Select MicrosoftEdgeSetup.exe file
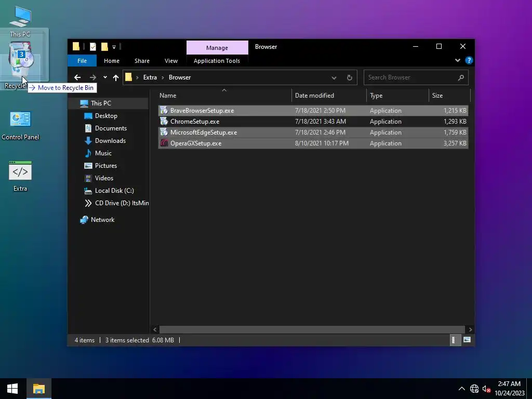 point(313,132)
